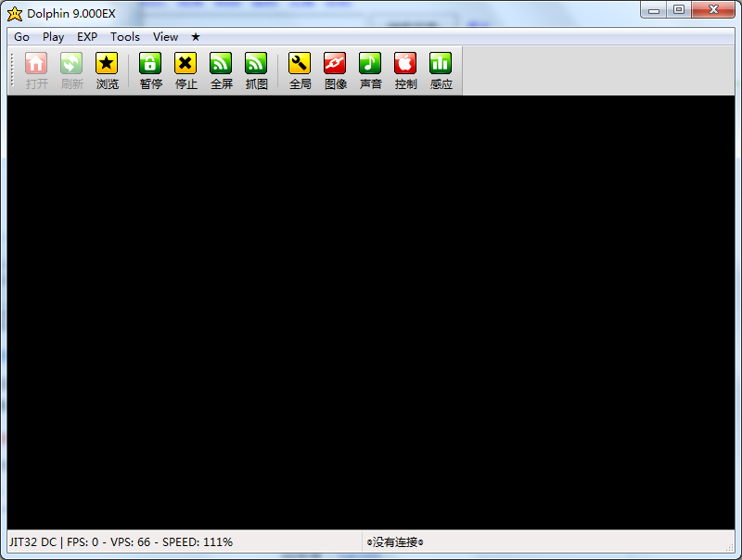742x560 pixels.
Task: Open the EXP menu
Action: 86,37
